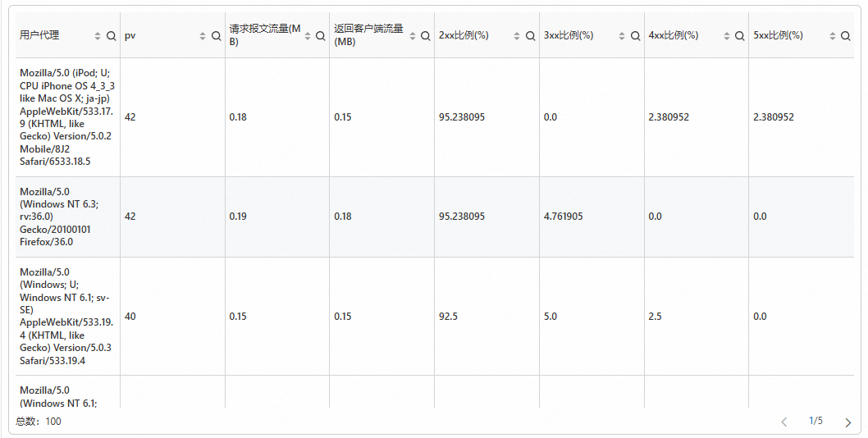The image size is (868, 438).
Task: Search the 返回客户端流量(MB) column
Action: [425, 36]
